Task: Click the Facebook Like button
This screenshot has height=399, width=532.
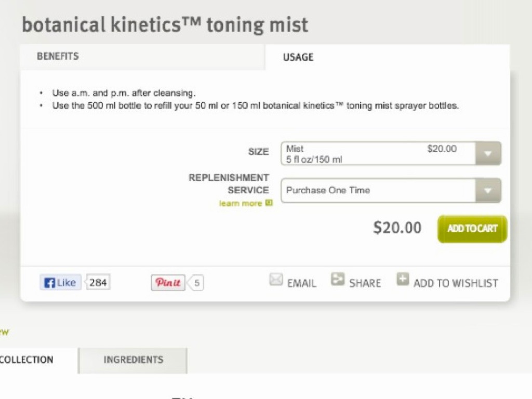Action: pos(60,283)
